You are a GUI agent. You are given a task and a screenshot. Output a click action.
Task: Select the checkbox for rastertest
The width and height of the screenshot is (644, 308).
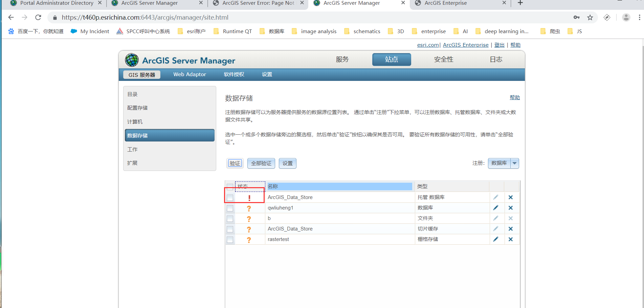click(x=230, y=240)
